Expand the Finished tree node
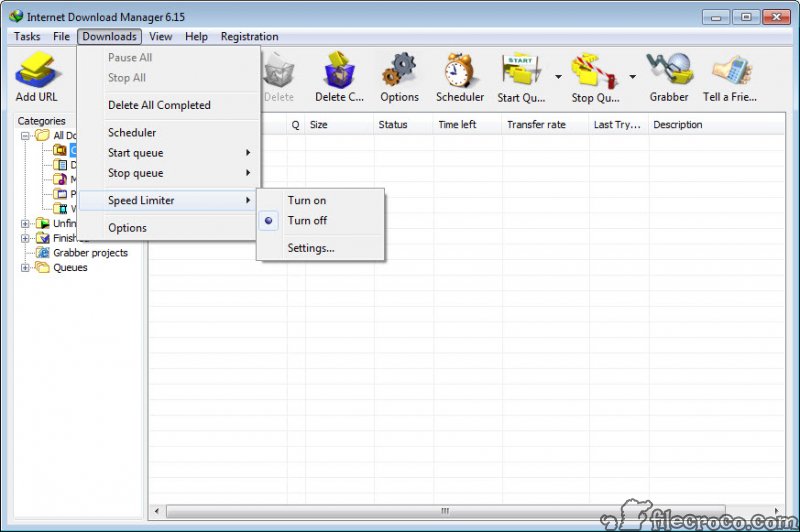This screenshot has width=800, height=532. click(x=24, y=238)
